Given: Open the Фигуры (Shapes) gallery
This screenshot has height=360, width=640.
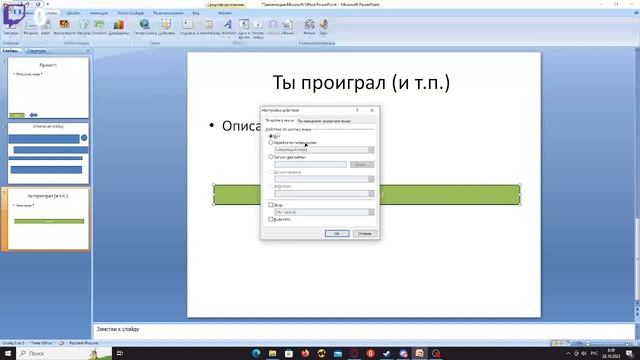Looking at the screenshot, I should [84, 27].
